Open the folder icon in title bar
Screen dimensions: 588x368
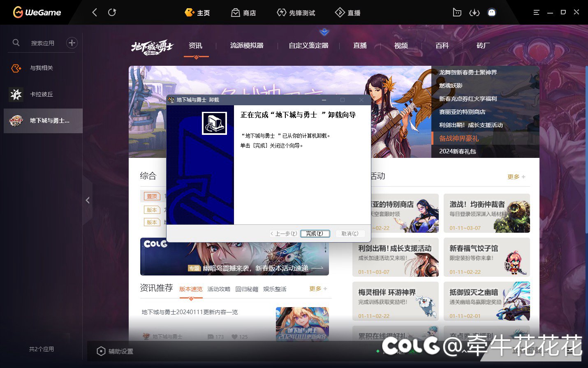pos(457,12)
